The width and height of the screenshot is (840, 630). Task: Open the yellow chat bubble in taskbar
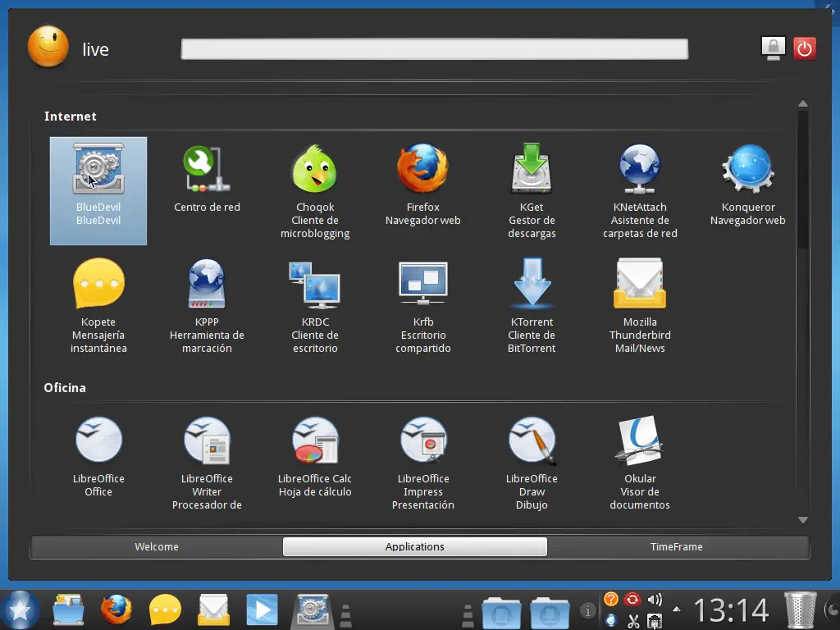(165, 609)
